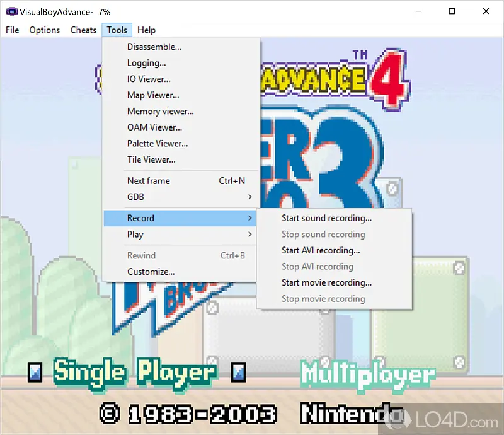504x435 pixels.
Task: Expand the GDB submenu arrow
Action: point(250,197)
